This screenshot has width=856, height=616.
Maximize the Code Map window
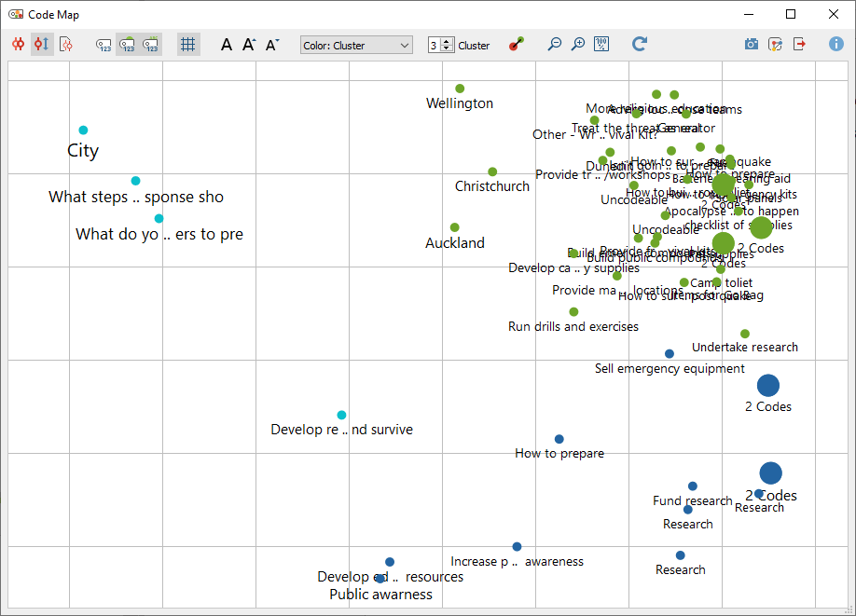pos(791,14)
